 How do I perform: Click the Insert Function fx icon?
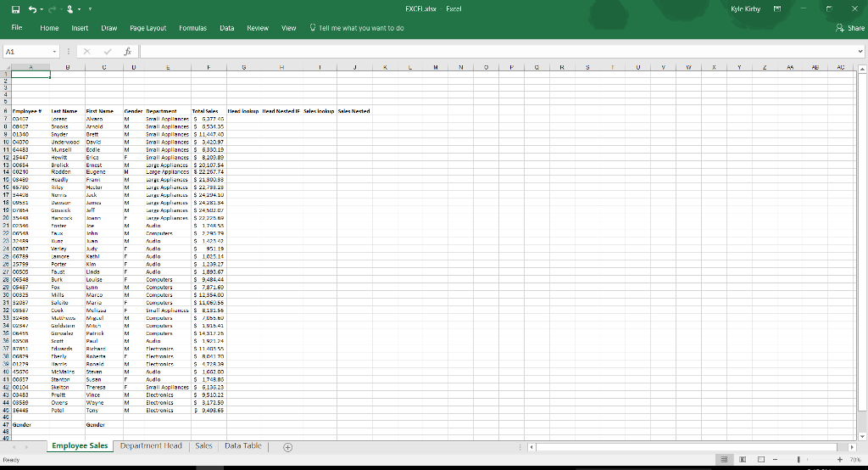127,51
